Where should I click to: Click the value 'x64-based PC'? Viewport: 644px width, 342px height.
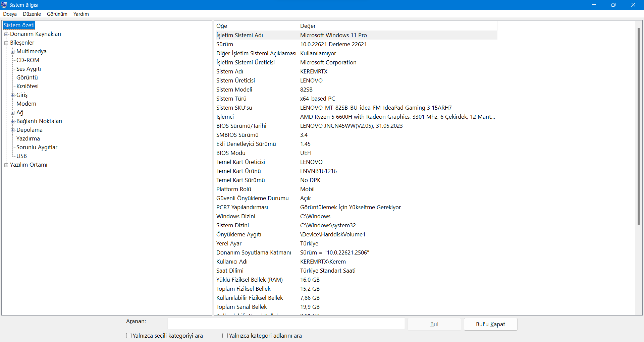(318, 99)
